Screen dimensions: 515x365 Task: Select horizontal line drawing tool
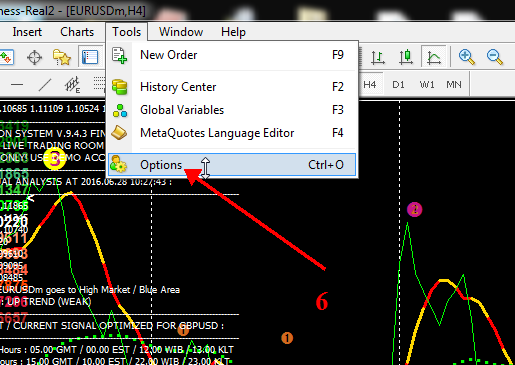17,84
